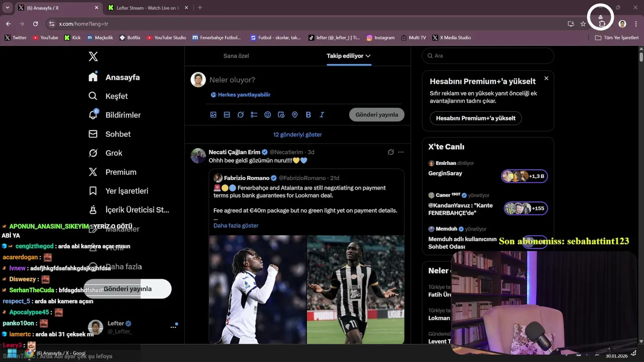Dismiss the Premium+ promo card
This screenshot has height=362, width=644.
tap(546, 78)
